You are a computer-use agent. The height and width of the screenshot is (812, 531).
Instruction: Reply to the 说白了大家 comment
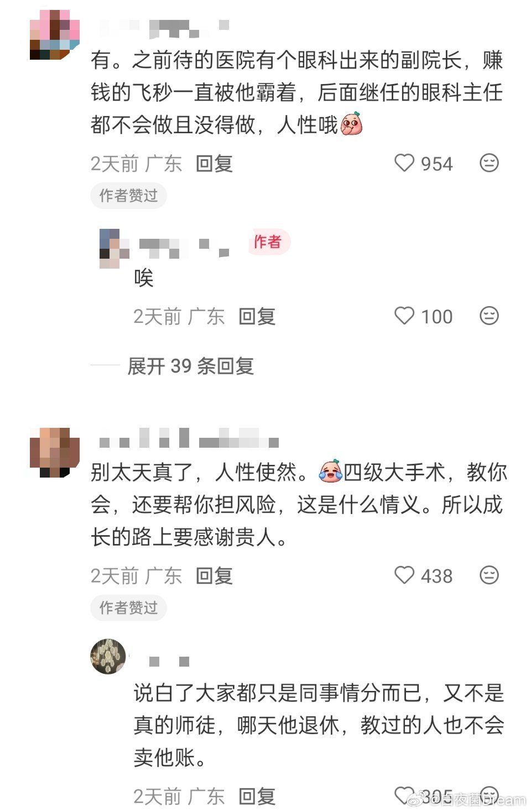pyautogui.click(x=257, y=797)
